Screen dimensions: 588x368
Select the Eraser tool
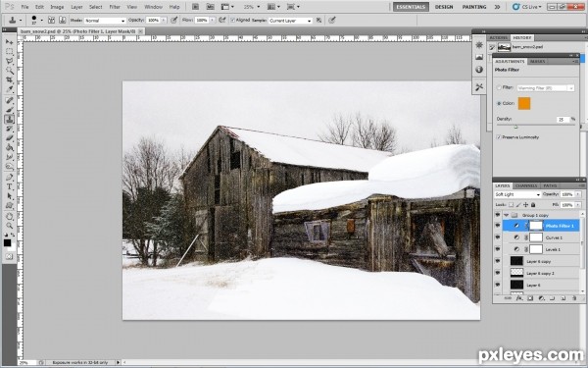pos(9,137)
